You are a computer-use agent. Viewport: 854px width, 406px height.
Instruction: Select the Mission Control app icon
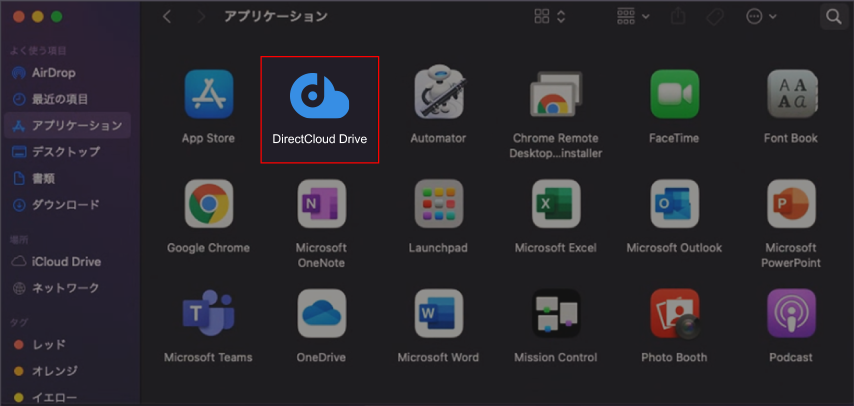(556, 313)
